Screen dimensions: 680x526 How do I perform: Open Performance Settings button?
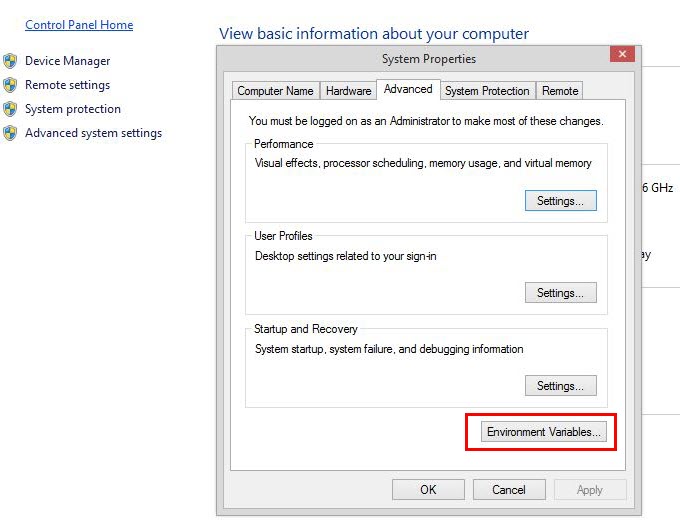[560, 201]
